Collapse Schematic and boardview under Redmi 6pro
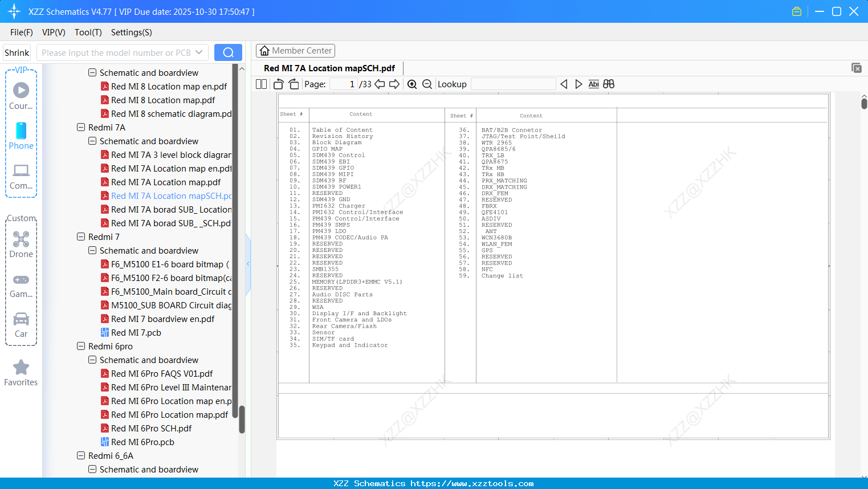Image resolution: width=868 pixels, height=489 pixels. [92, 360]
